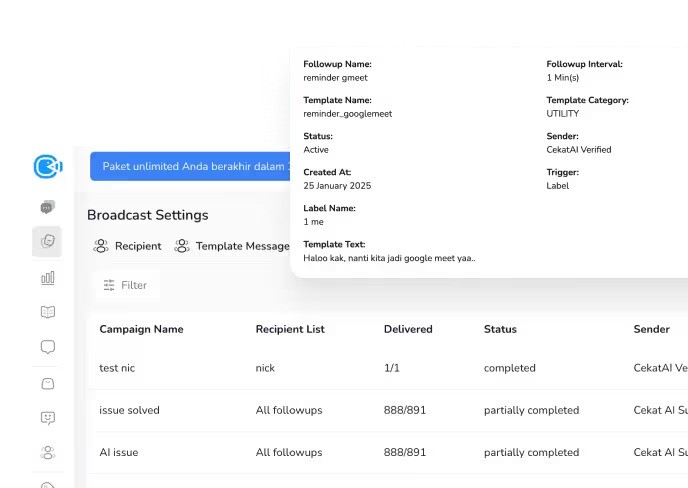Open the open-book knowledge icon

point(47,312)
